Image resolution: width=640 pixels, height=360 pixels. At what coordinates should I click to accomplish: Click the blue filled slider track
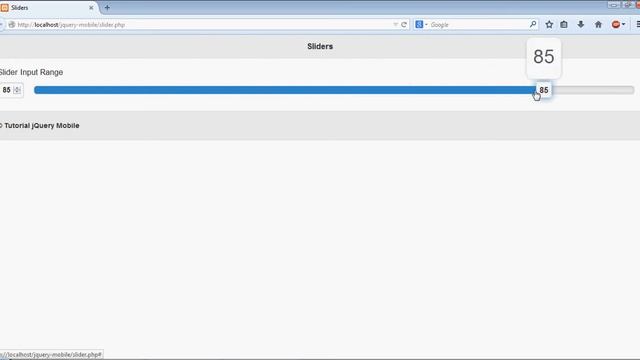pos(285,90)
